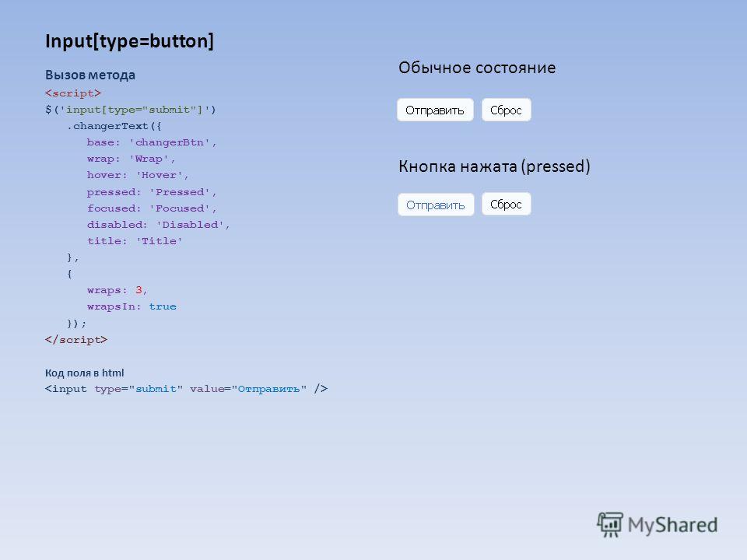Click the normal-state Отправить button

pyautogui.click(x=435, y=110)
